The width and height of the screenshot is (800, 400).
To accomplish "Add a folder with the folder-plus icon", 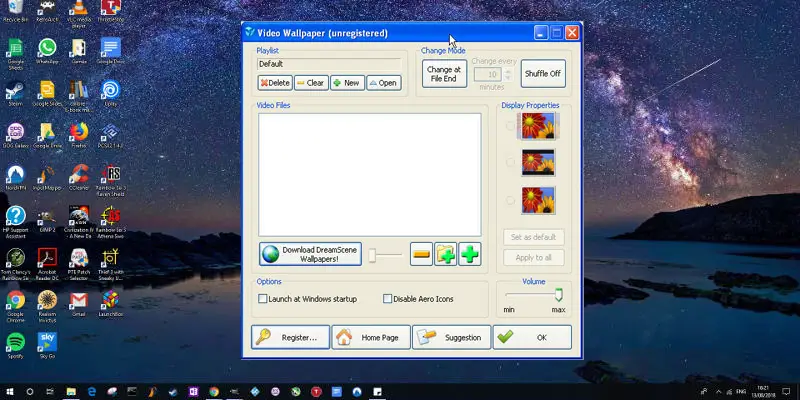I will pos(445,254).
